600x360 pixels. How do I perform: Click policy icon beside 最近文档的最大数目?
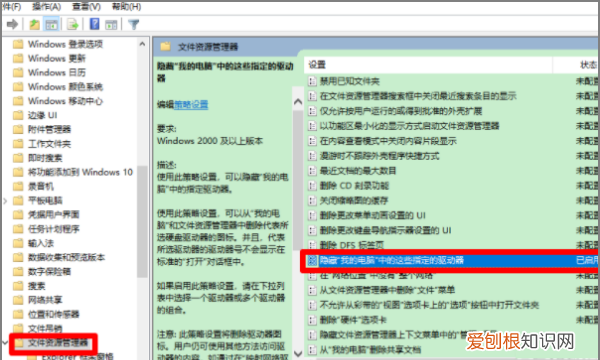312,171
